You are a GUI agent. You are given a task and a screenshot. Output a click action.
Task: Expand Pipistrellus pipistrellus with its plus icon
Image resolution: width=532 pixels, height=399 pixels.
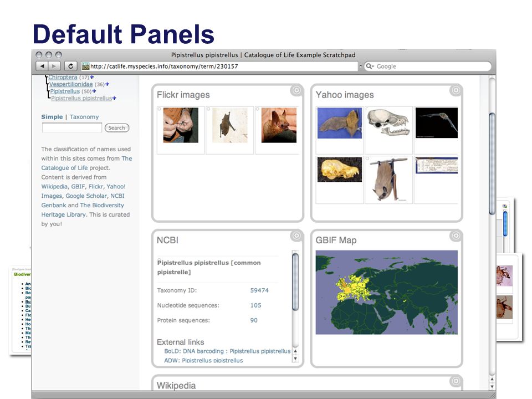point(114,98)
